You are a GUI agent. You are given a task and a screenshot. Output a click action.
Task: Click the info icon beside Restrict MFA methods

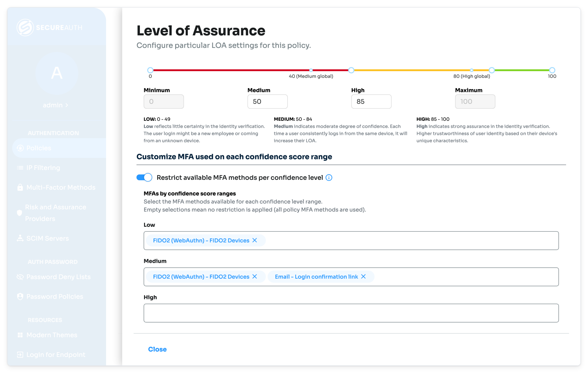(x=329, y=178)
